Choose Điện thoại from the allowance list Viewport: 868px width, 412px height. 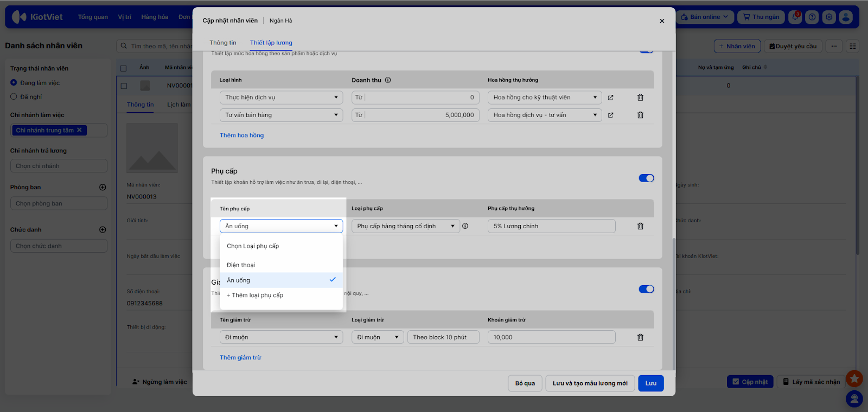(241, 265)
